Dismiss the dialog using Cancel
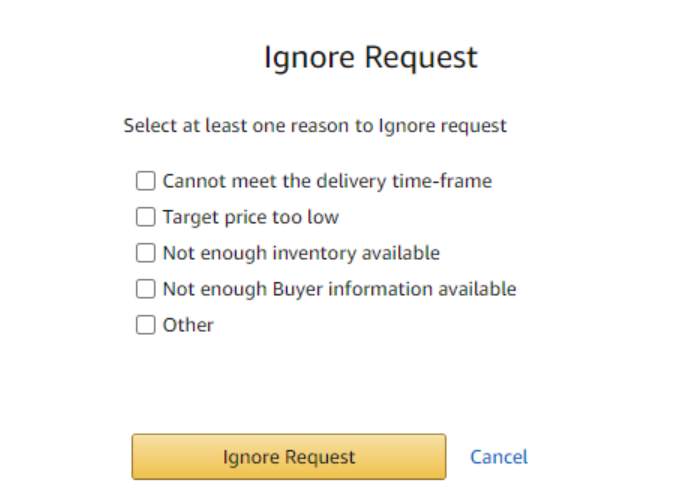The height and width of the screenshot is (503, 696). [x=498, y=457]
